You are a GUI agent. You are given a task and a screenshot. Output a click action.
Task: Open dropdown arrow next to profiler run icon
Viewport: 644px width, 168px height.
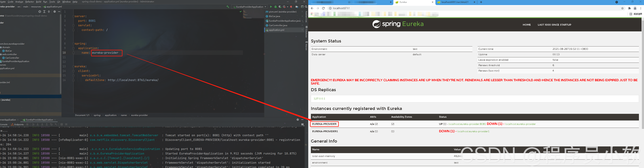[x=288, y=7]
